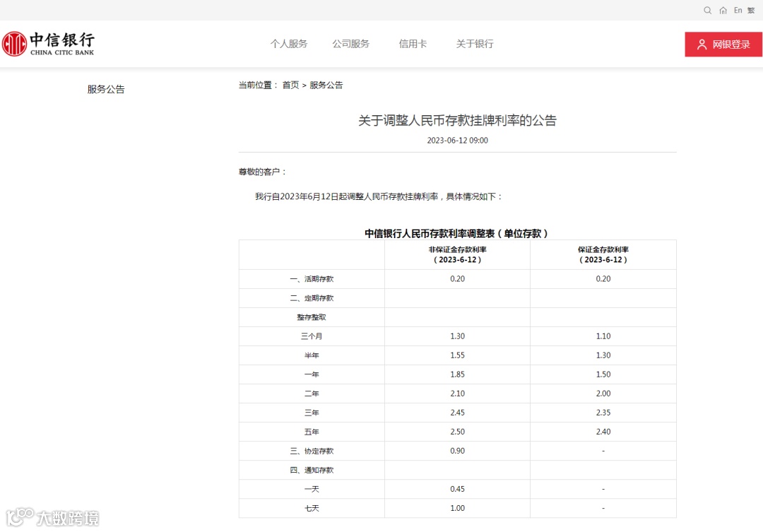Click the 一天 row label

click(312, 489)
